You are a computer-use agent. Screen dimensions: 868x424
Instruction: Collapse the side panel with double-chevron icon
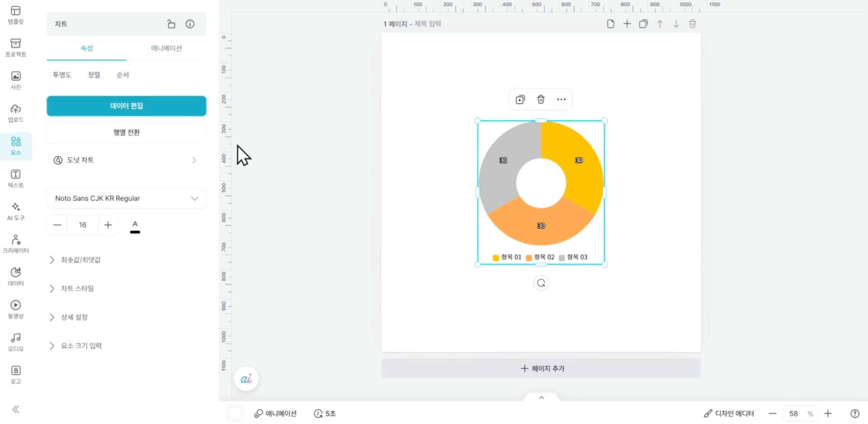coord(16,410)
